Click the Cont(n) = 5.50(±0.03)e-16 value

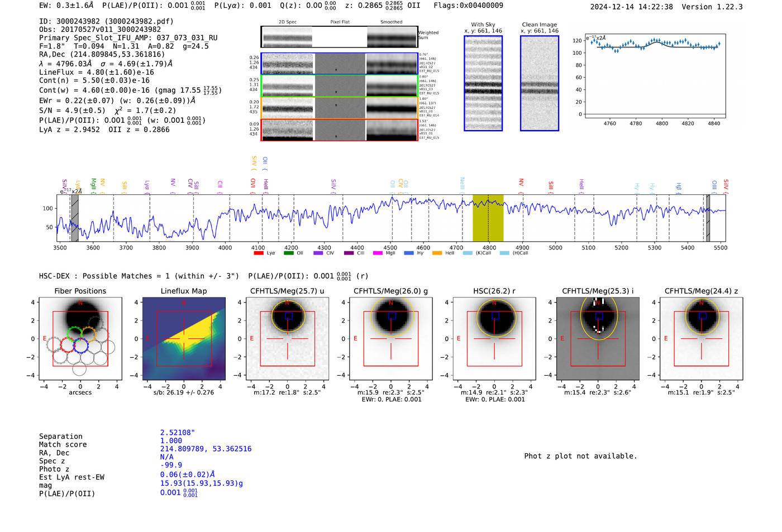point(94,80)
